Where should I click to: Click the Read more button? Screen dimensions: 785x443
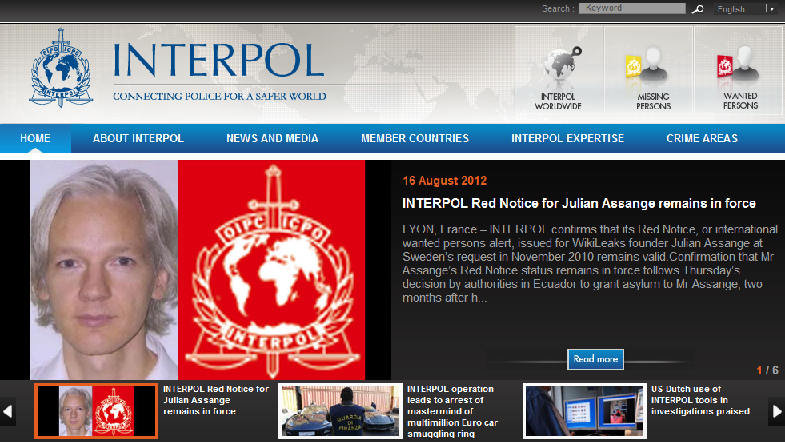(x=595, y=359)
